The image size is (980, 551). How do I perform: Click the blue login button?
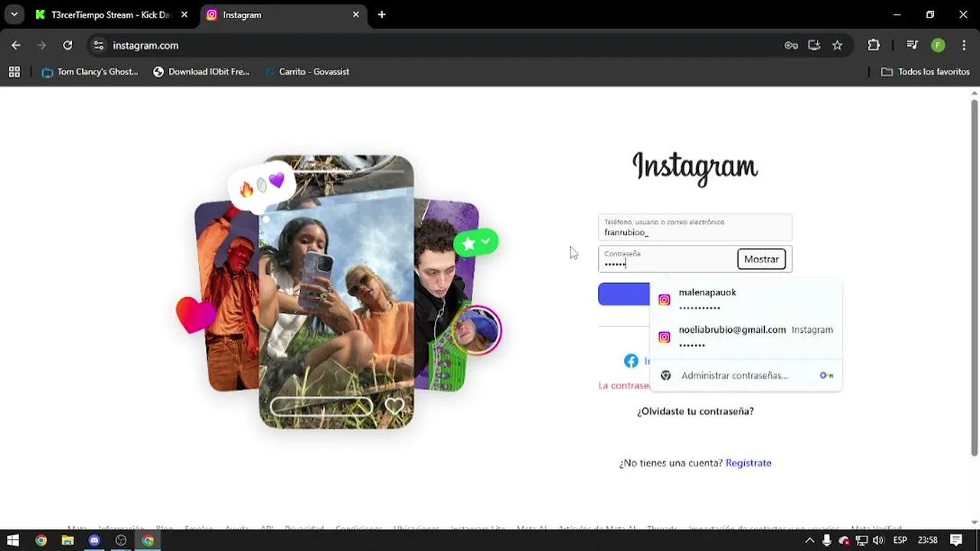coord(624,294)
